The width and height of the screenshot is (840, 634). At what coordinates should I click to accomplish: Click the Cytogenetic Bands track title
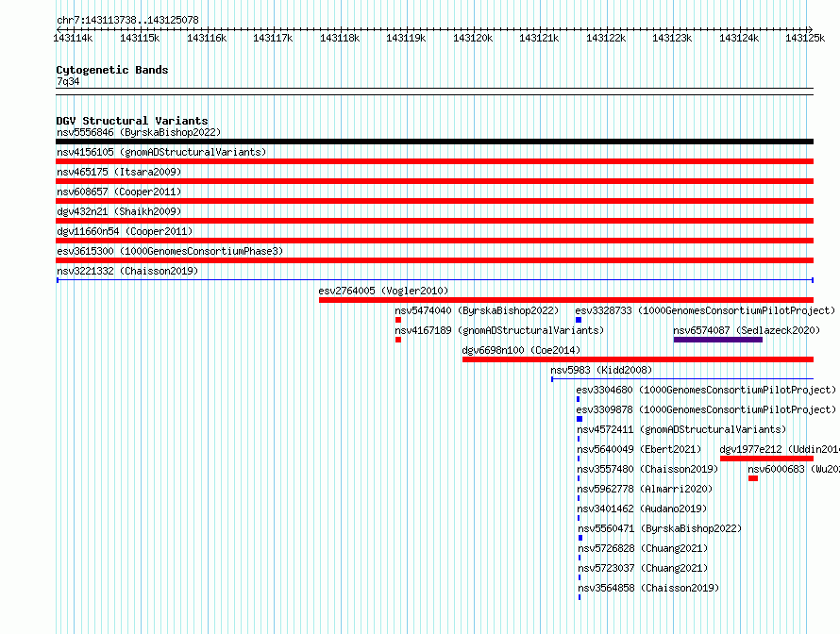point(112,70)
